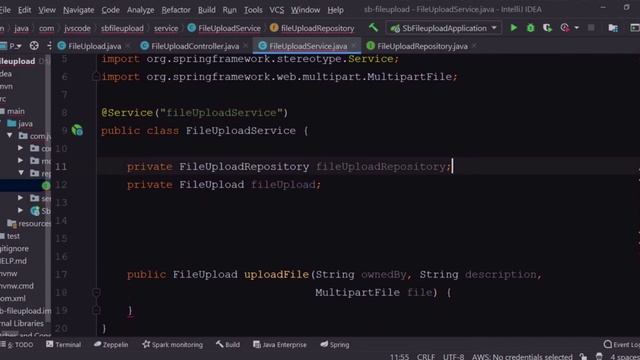This screenshot has width=640, height=360.
Task: Select the main folder in project tree
Action: tap(16, 111)
